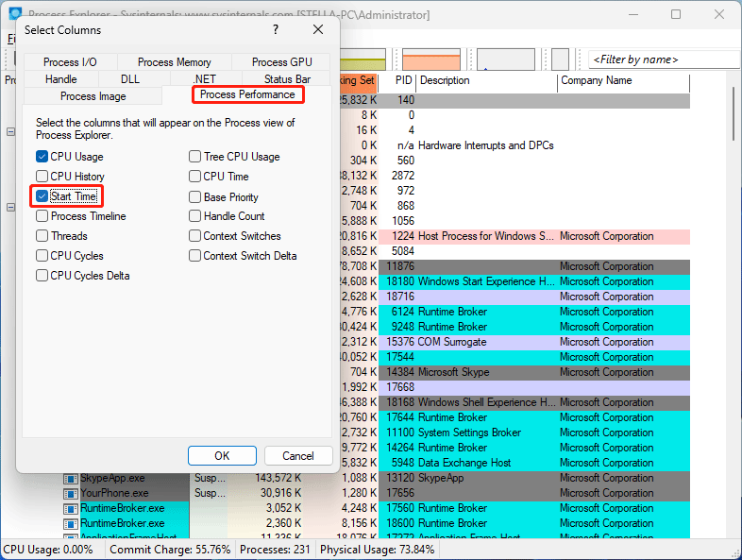Viewport: 742px width, 560px height.
Task: Click OK to apply column selection
Action: click(222, 456)
